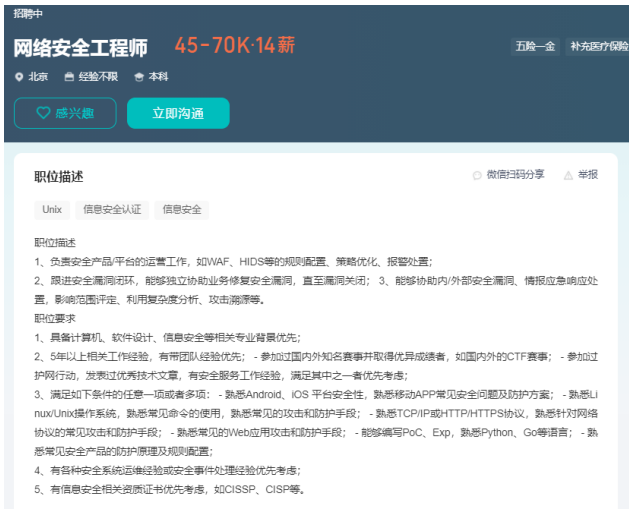Click the 经验不限 experience text

[x=98, y=77]
